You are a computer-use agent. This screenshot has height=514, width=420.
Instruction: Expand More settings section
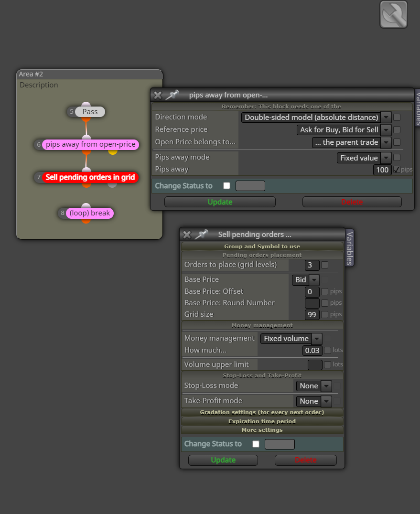tap(262, 430)
